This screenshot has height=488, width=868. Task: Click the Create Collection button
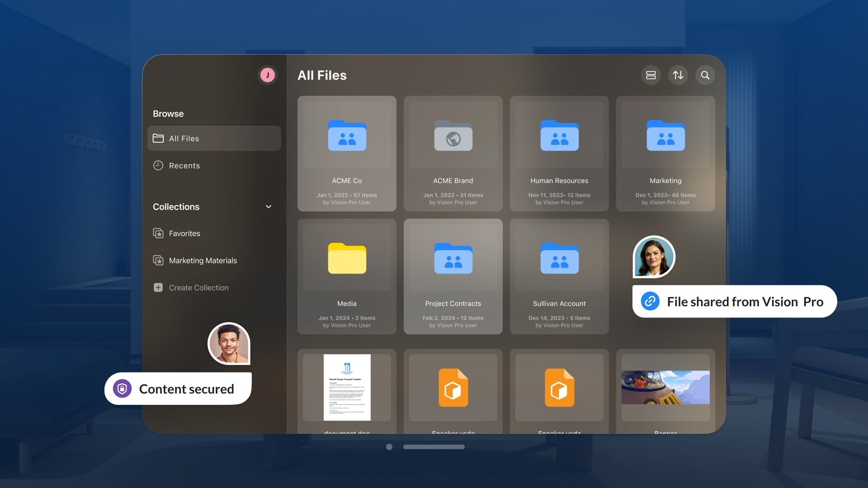click(198, 288)
